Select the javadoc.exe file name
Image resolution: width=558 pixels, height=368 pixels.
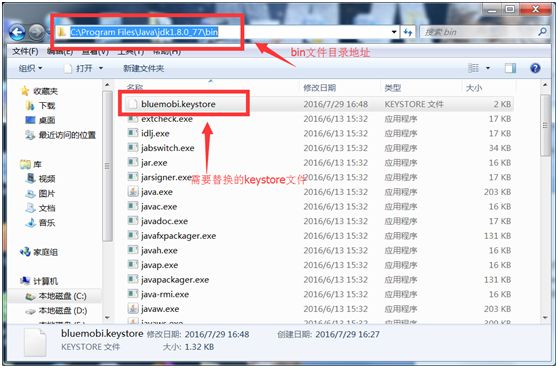pyautogui.click(x=164, y=221)
